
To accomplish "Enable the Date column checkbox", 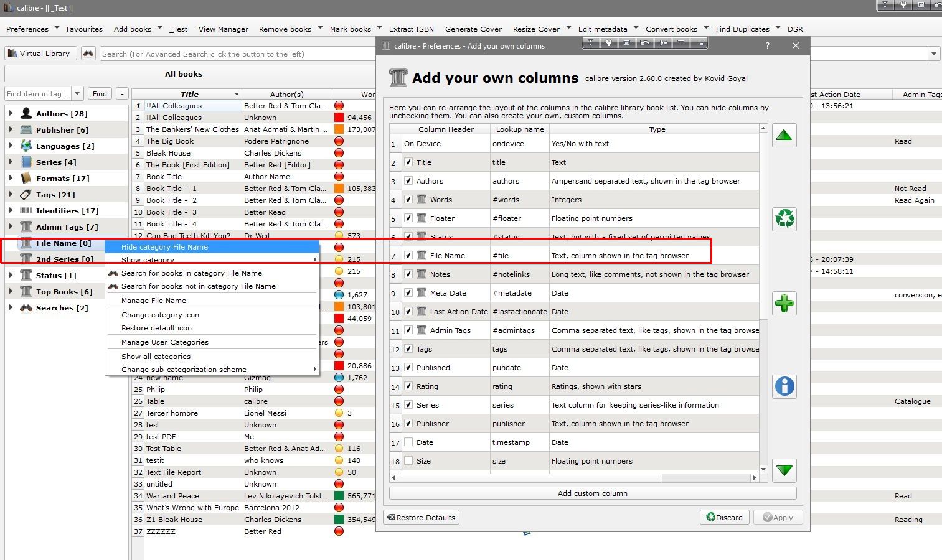I will [408, 442].
